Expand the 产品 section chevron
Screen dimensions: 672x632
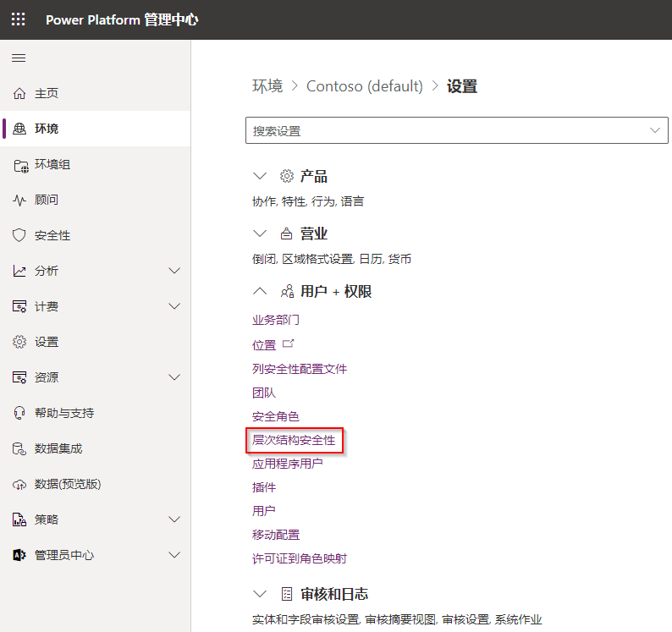(x=260, y=176)
